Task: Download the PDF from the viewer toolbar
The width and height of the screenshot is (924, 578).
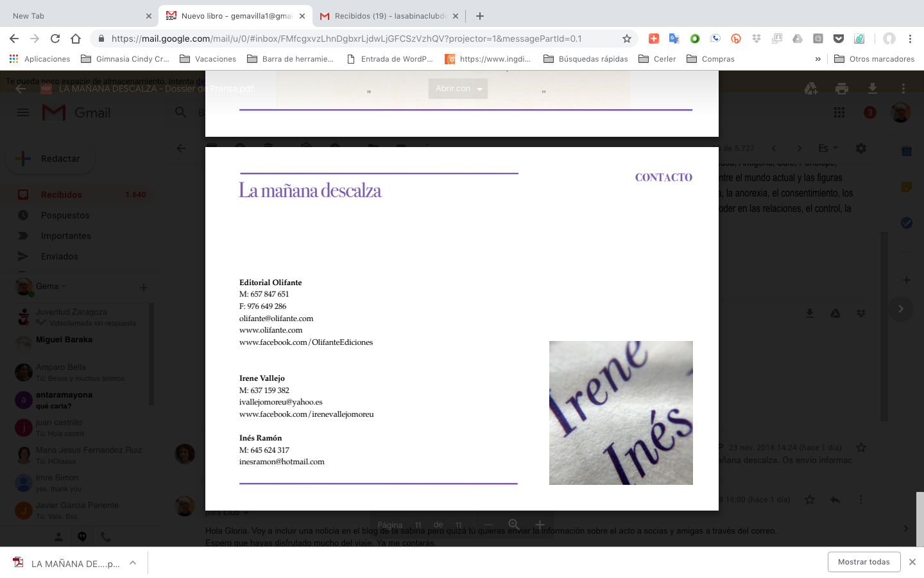Action: click(x=872, y=89)
